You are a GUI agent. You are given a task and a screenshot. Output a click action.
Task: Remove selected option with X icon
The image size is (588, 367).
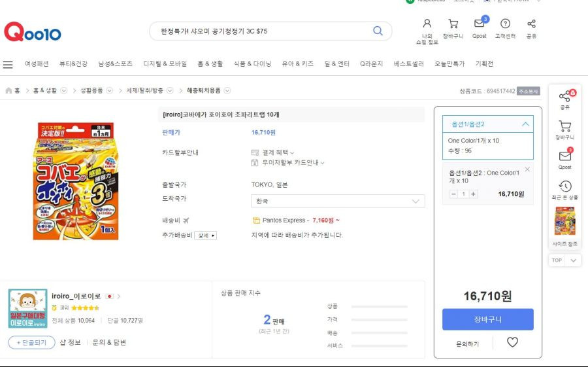tap(527, 169)
